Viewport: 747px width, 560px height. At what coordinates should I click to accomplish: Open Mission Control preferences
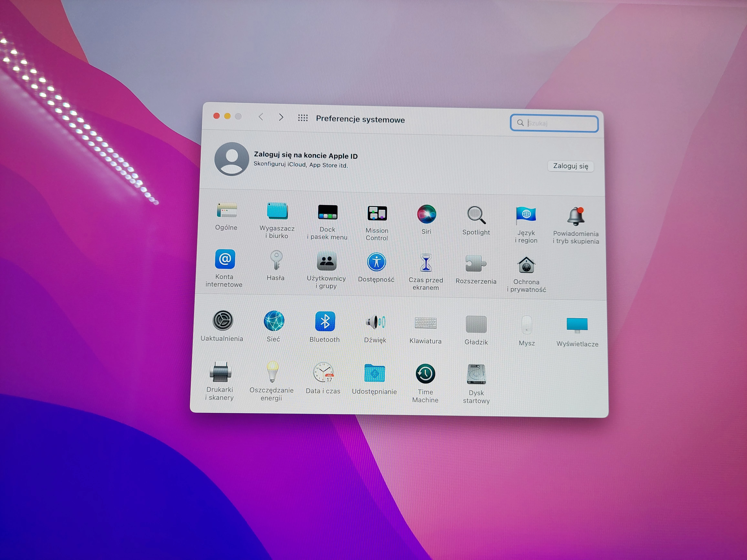(x=377, y=213)
